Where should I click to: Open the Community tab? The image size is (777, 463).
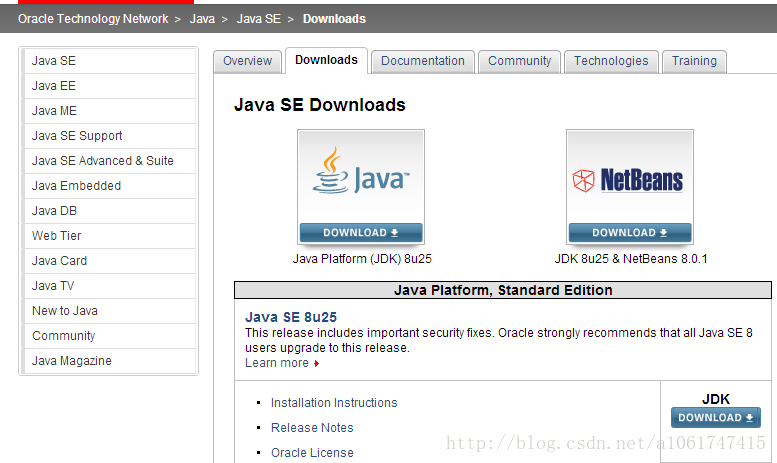click(x=519, y=61)
